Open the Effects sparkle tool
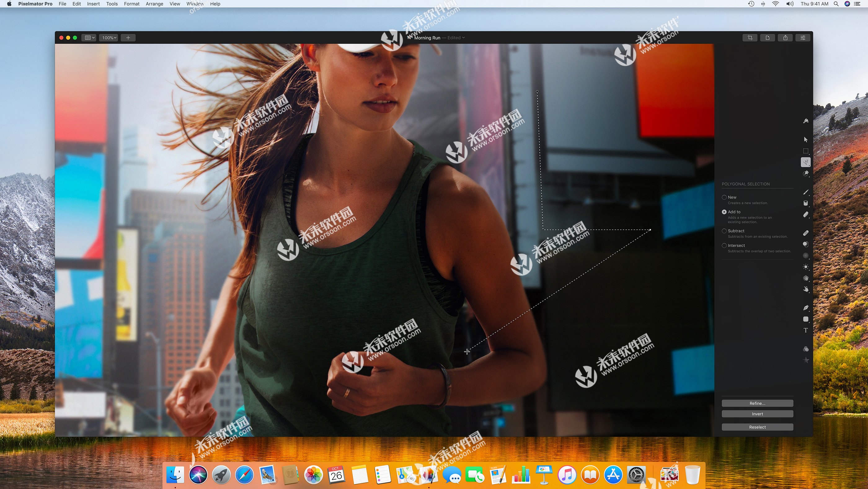Screen dimensions: 868x489 tap(805, 360)
